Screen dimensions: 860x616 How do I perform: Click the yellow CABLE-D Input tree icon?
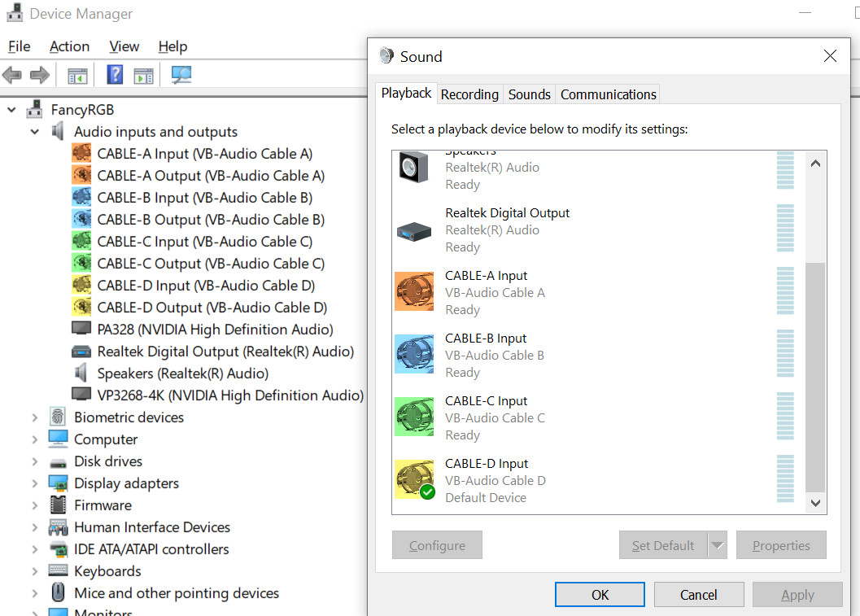pos(81,285)
